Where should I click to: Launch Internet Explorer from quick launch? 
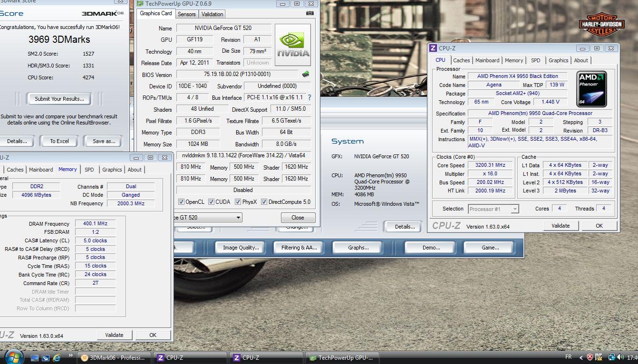tap(57, 358)
